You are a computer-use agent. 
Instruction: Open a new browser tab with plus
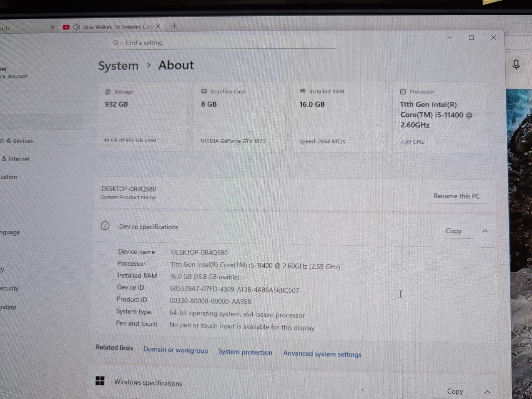[174, 26]
